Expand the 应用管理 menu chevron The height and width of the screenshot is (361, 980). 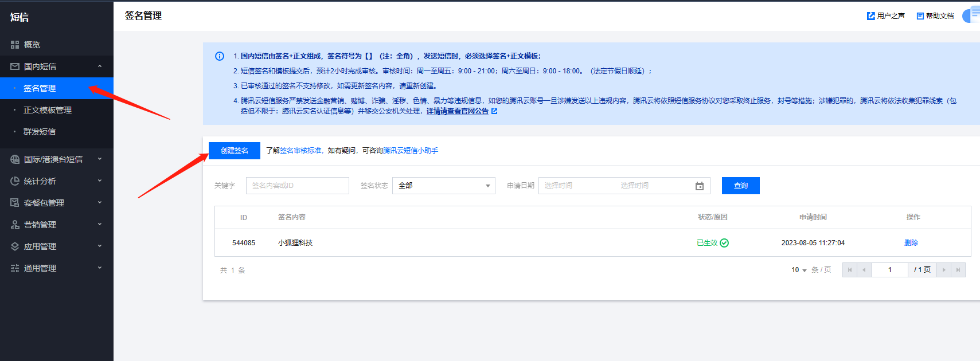tap(100, 246)
